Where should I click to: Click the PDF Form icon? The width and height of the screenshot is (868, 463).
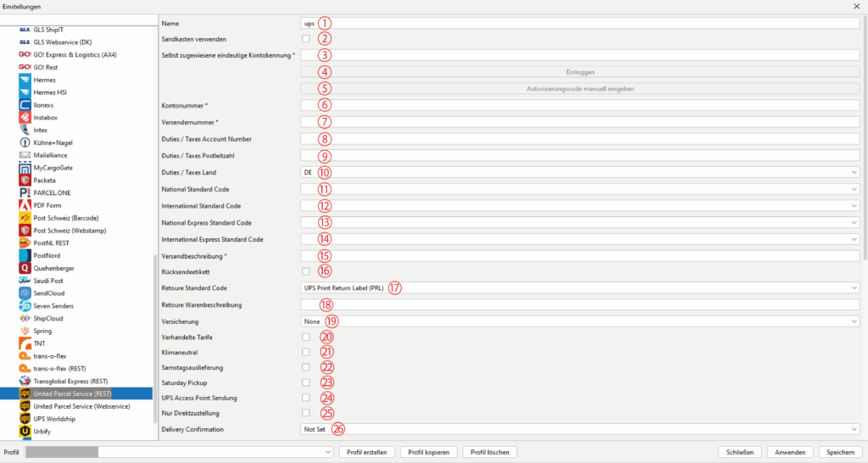[25, 205]
